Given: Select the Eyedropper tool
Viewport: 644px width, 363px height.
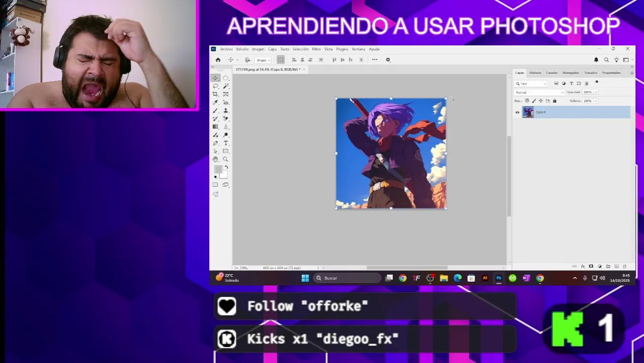Looking at the screenshot, I should pyautogui.click(x=216, y=102).
